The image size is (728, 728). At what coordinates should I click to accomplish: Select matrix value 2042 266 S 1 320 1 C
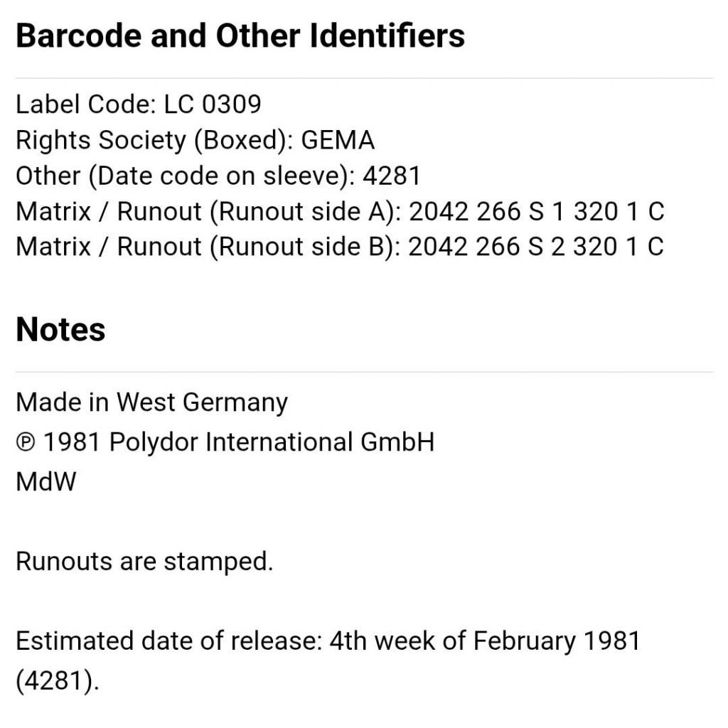click(x=536, y=211)
